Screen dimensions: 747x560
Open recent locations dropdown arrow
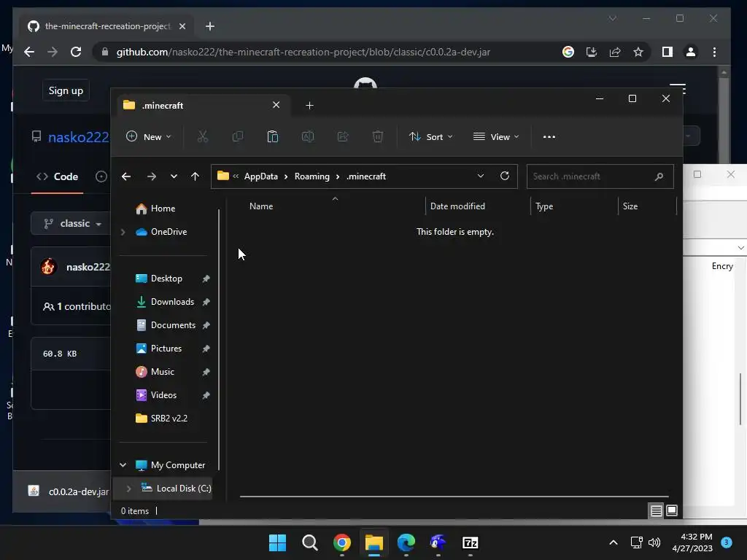pyautogui.click(x=174, y=176)
